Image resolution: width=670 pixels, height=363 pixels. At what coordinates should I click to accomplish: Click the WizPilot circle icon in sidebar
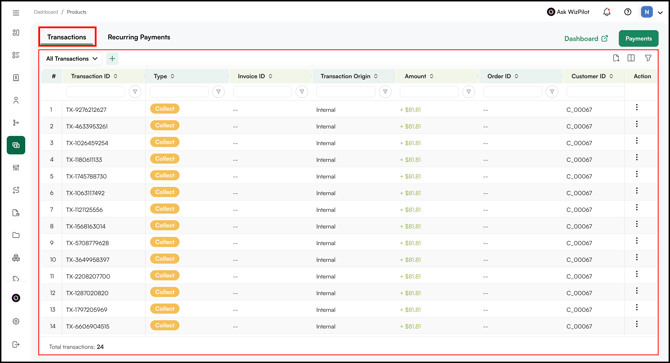click(x=16, y=298)
